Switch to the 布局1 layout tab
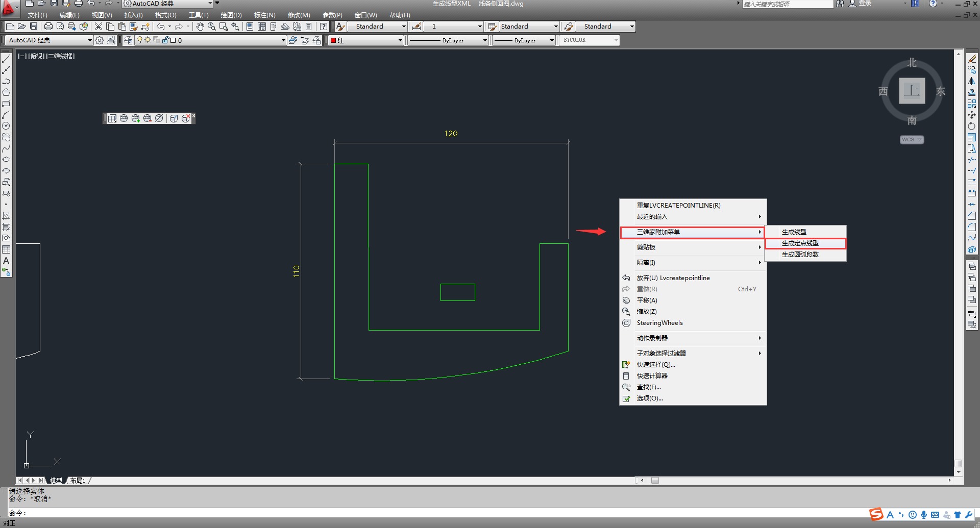The width and height of the screenshot is (980, 528). [x=78, y=481]
